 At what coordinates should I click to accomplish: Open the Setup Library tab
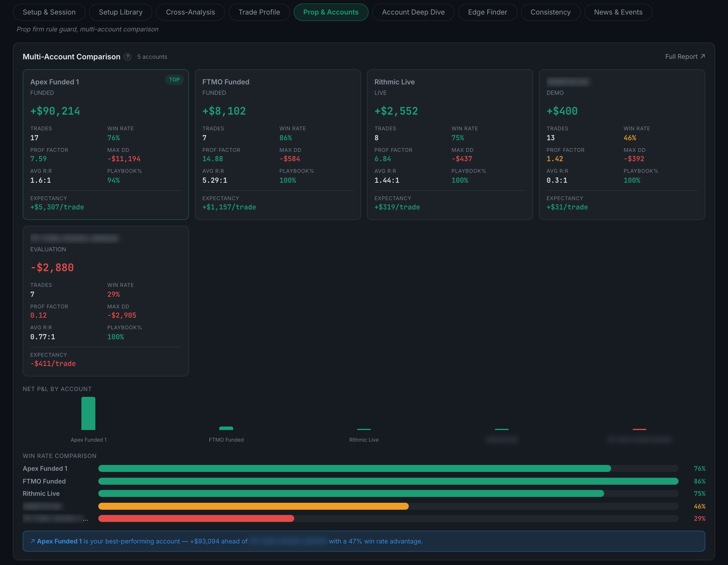pyautogui.click(x=121, y=12)
